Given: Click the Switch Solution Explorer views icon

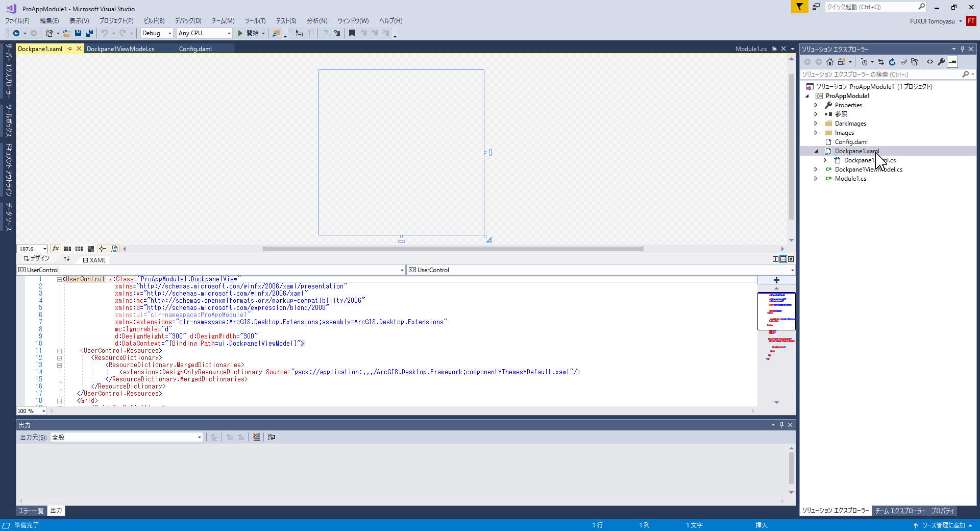Looking at the screenshot, I should [842, 62].
